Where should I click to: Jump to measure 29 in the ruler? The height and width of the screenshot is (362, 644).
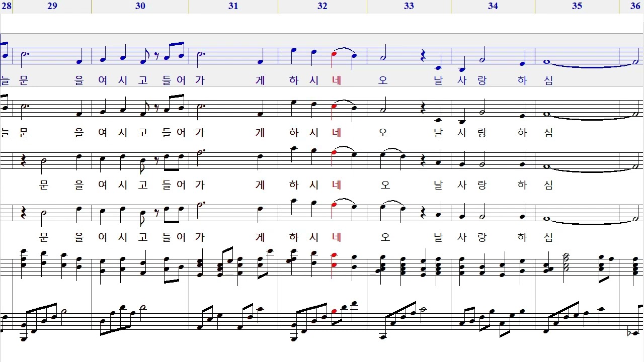tap(52, 6)
